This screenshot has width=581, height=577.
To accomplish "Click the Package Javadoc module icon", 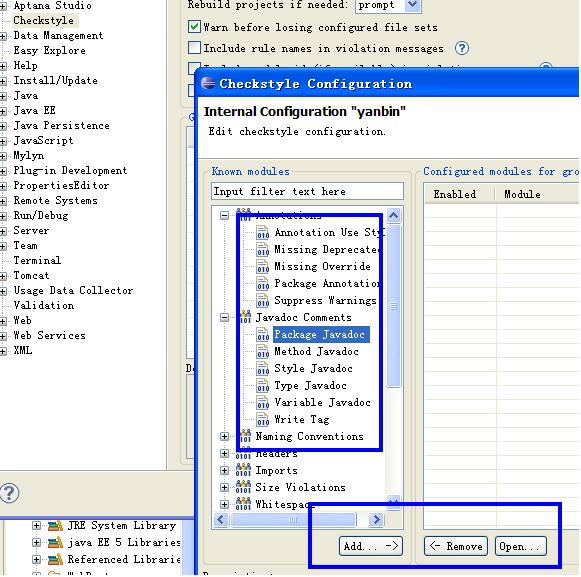I will tap(262, 335).
